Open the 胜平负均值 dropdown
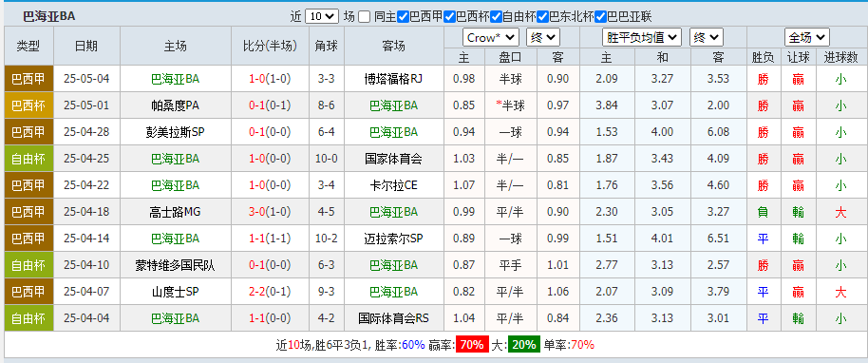 642,38
